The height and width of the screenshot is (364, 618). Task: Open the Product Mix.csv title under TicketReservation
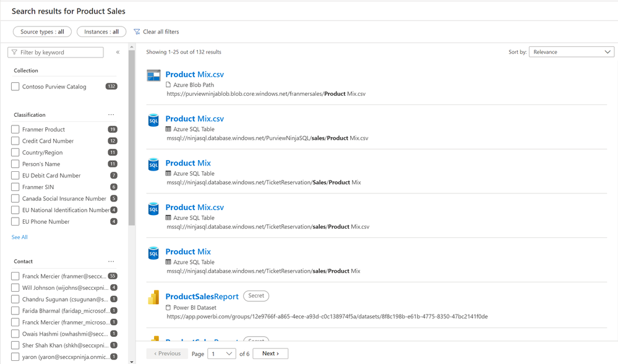click(195, 207)
